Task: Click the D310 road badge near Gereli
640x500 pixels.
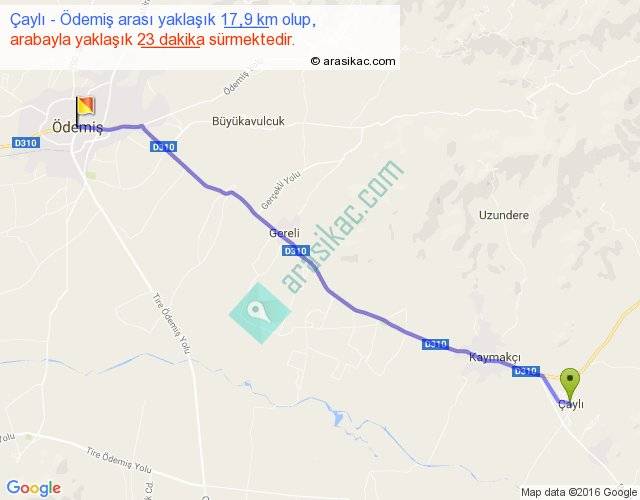Action: pyautogui.click(x=296, y=251)
